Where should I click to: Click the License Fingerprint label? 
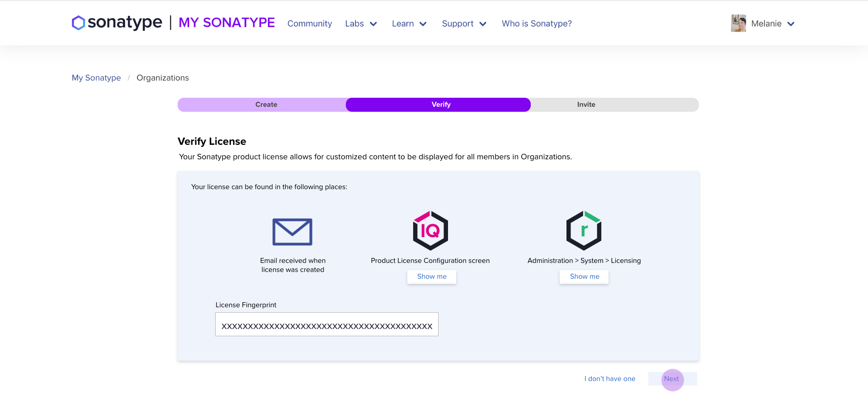click(x=246, y=305)
